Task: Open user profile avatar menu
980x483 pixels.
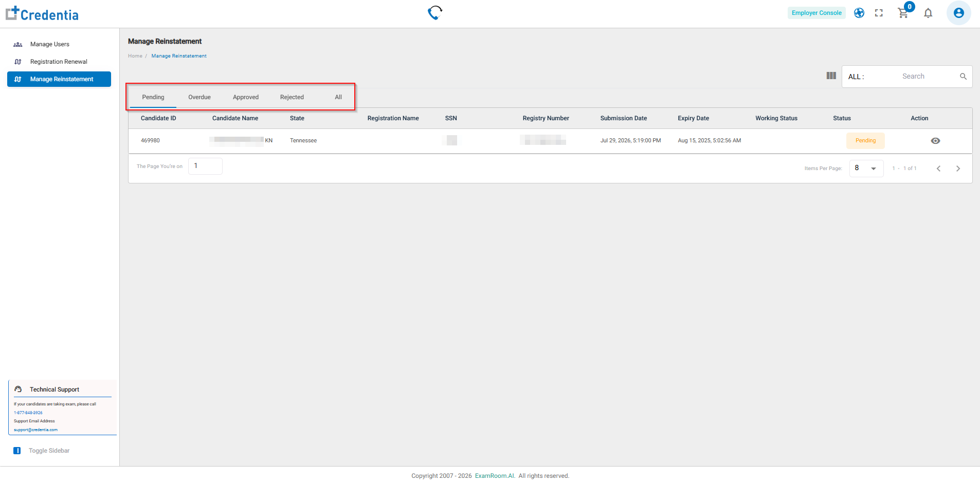Action: (959, 13)
